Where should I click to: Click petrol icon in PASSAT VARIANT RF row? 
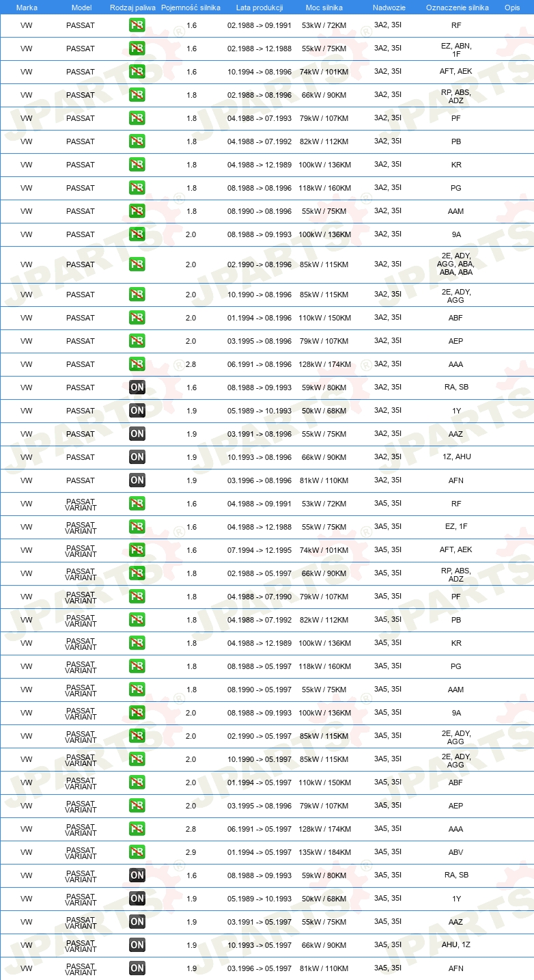(x=137, y=504)
